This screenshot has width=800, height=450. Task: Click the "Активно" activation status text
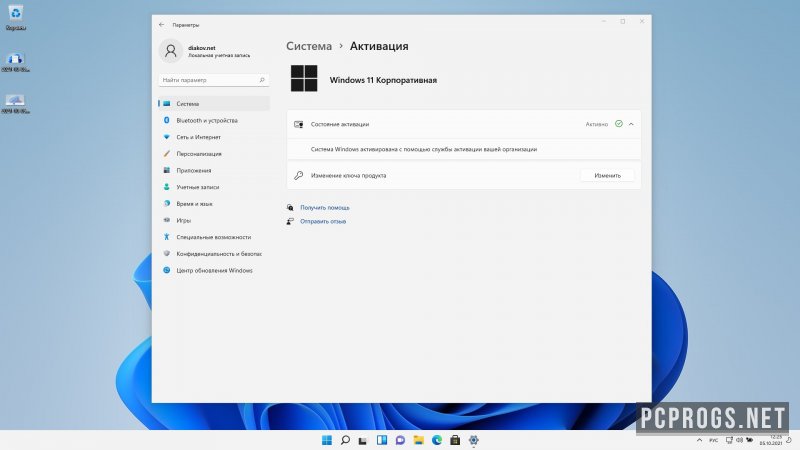point(596,124)
